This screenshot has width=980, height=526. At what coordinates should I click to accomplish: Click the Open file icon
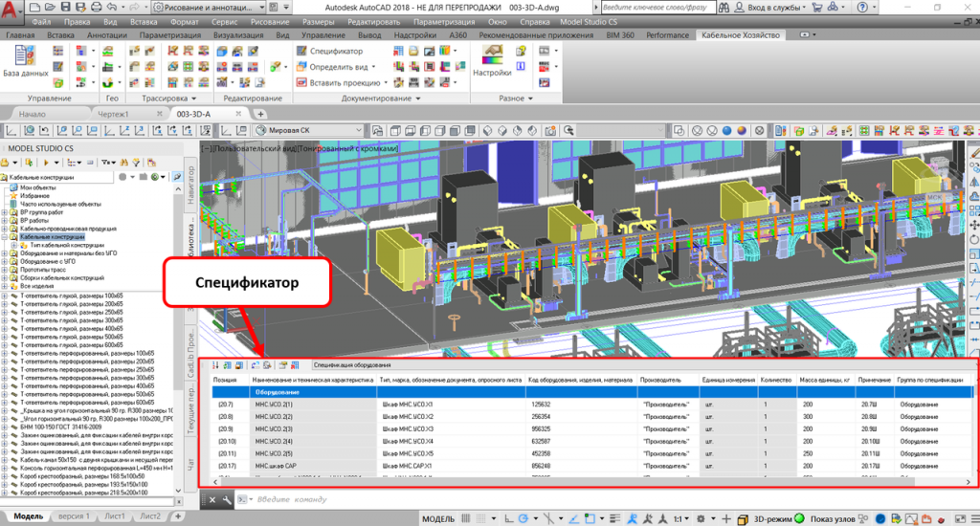pyautogui.click(x=50, y=8)
